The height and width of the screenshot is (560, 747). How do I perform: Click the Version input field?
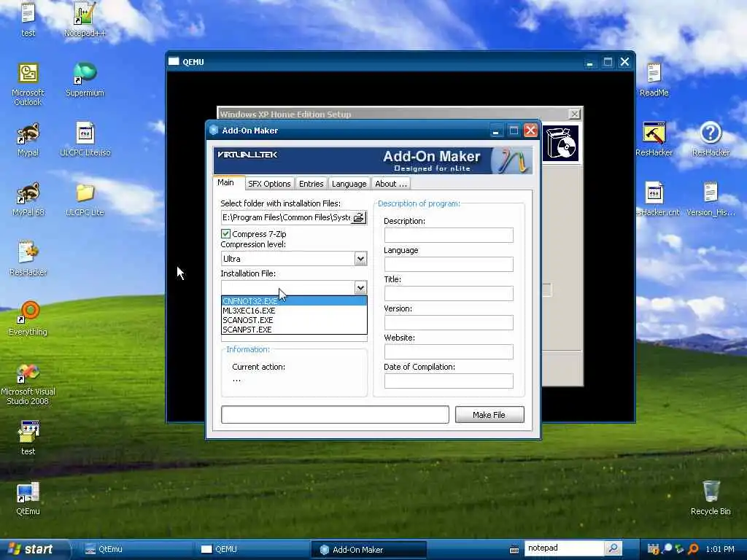click(449, 322)
